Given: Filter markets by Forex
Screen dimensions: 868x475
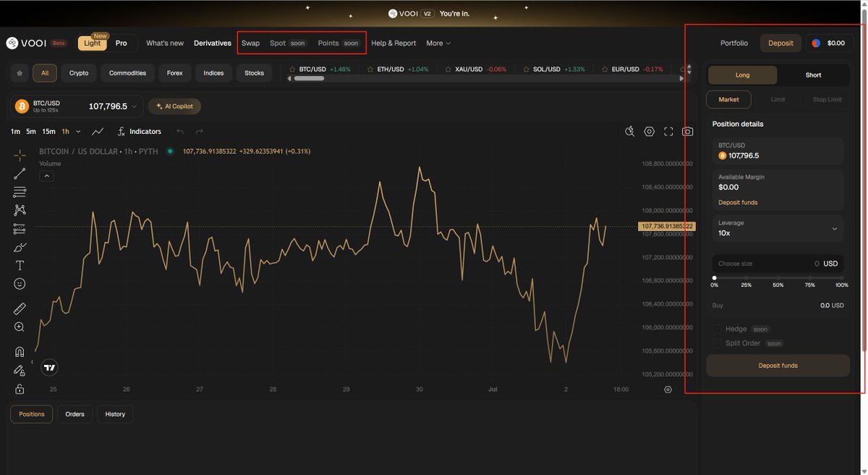Looking at the screenshot, I should pyautogui.click(x=175, y=73).
